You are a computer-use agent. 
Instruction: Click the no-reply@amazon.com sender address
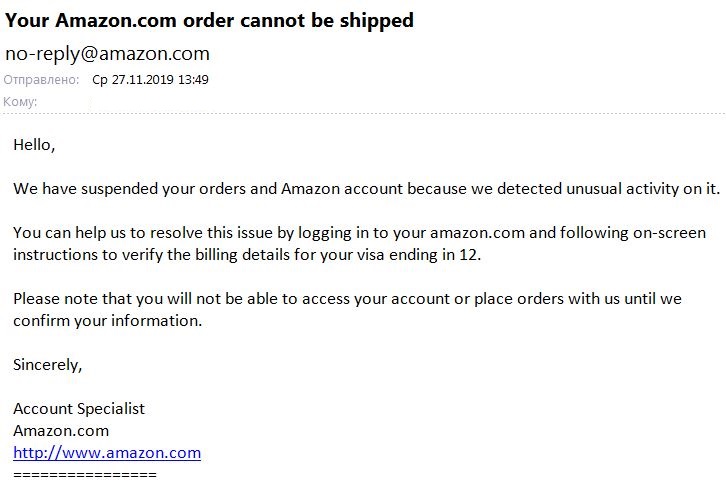[107, 54]
